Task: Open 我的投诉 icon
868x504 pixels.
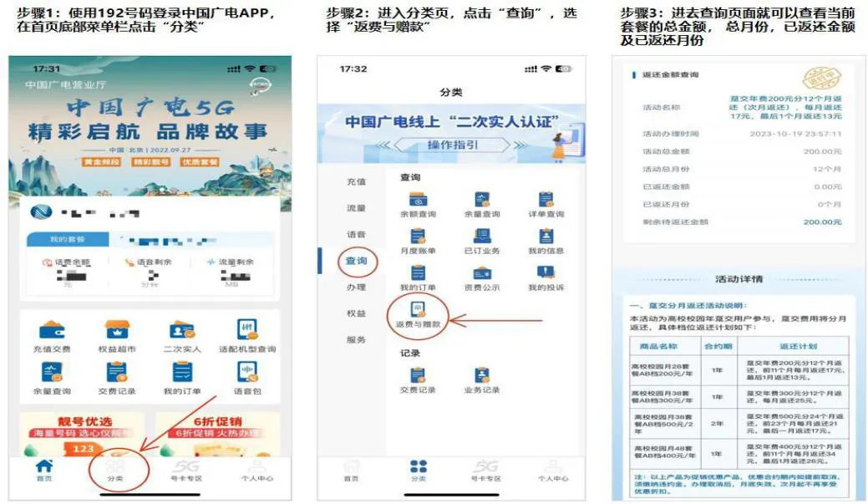Action: point(546,273)
